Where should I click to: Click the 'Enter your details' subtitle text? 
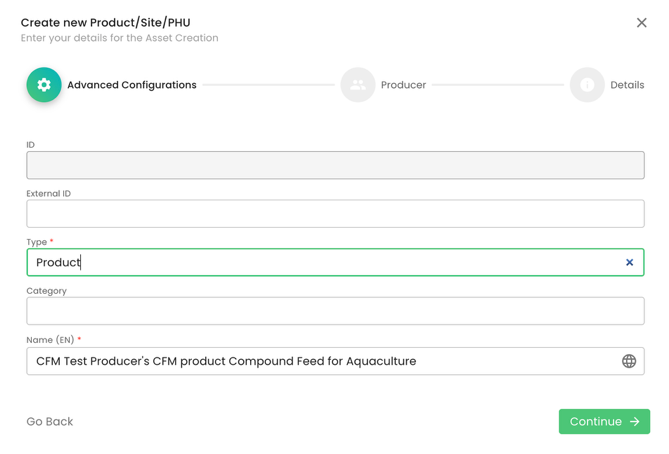(x=119, y=38)
